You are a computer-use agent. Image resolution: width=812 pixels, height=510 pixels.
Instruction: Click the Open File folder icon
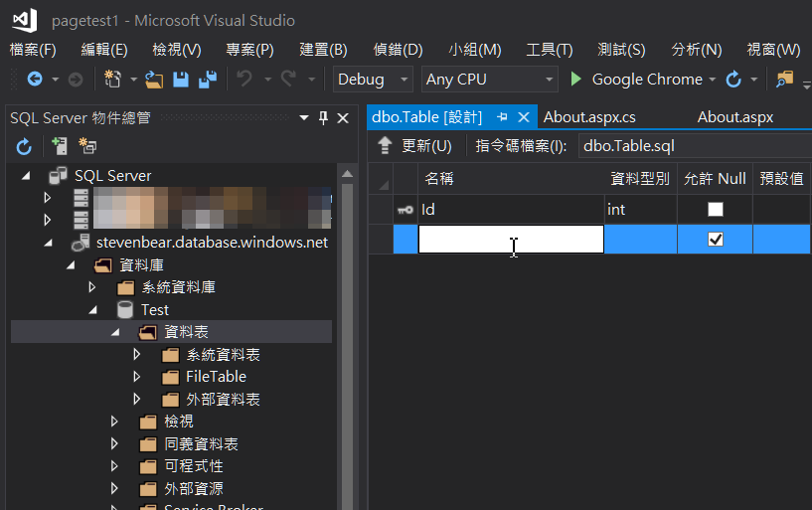tap(154, 80)
